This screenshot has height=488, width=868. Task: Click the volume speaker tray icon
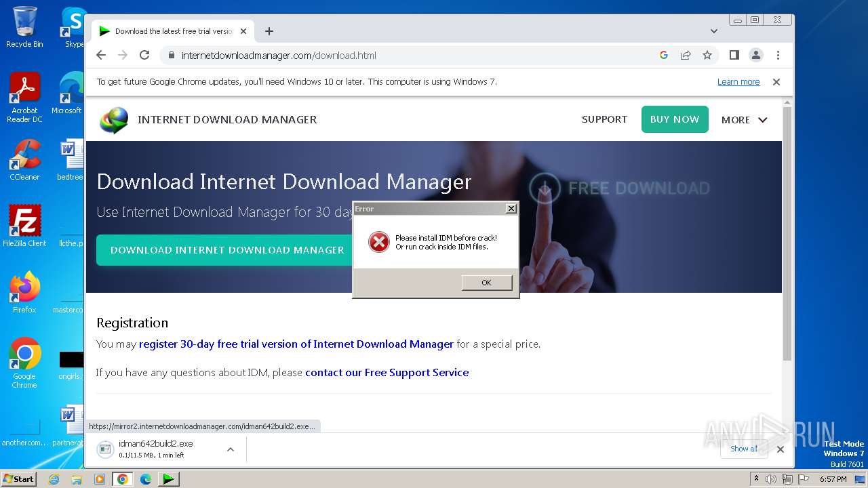(x=771, y=479)
